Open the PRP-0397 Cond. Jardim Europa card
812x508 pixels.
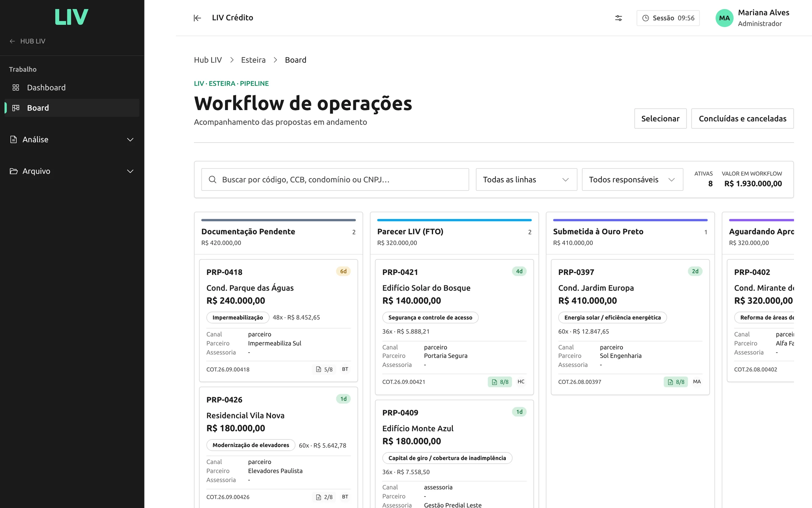(x=630, y=327)
